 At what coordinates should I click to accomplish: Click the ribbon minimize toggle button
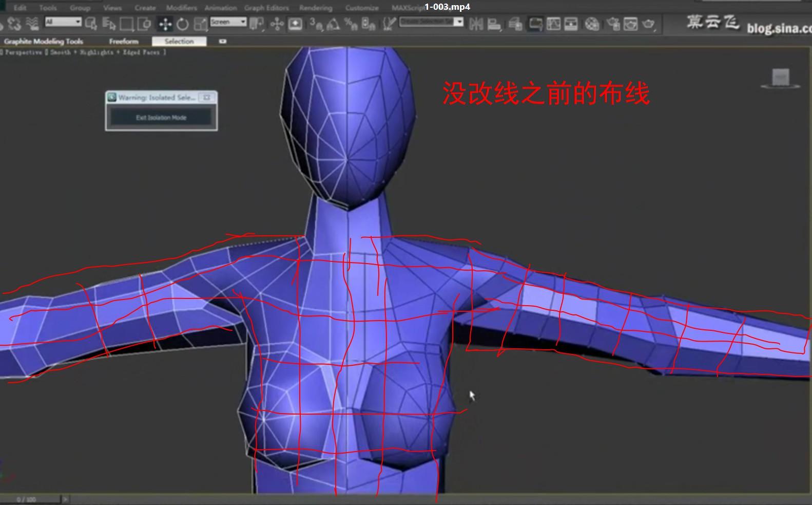(222, 41)
